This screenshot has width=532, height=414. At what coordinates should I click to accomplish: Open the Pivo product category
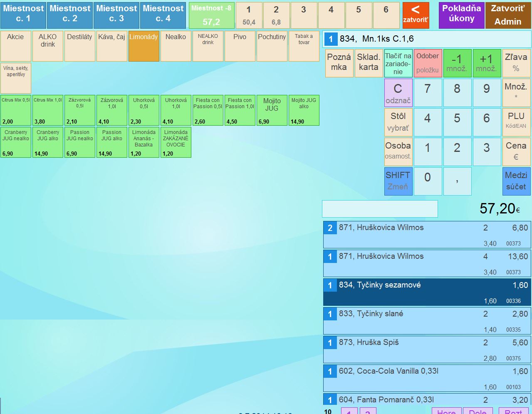click(x=240, y=46)
